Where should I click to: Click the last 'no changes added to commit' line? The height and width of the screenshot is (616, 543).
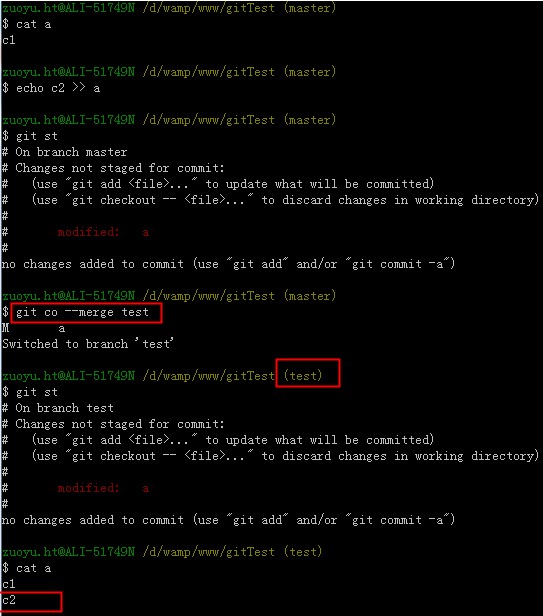pyautogui.click(x=228, y=520)
